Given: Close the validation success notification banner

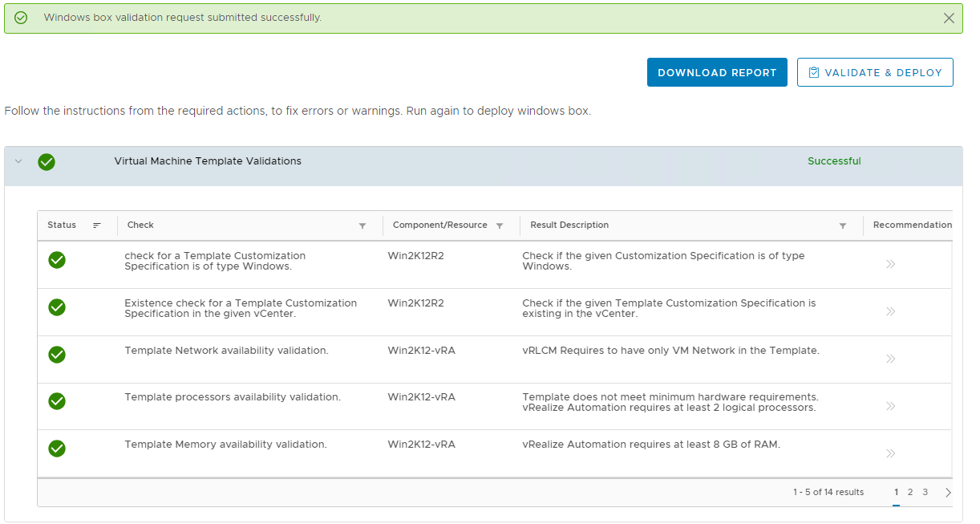Looking at the screenshot, I should pos(949,18).
